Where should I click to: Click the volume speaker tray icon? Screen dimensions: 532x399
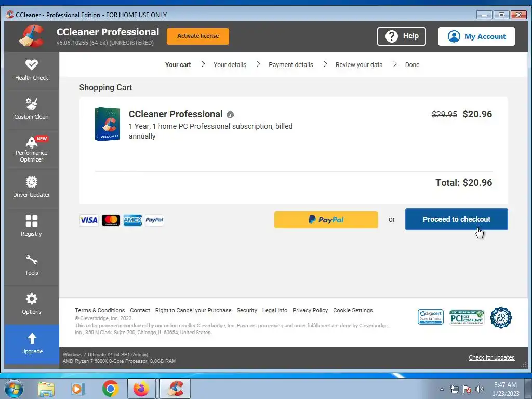(480, 389)
